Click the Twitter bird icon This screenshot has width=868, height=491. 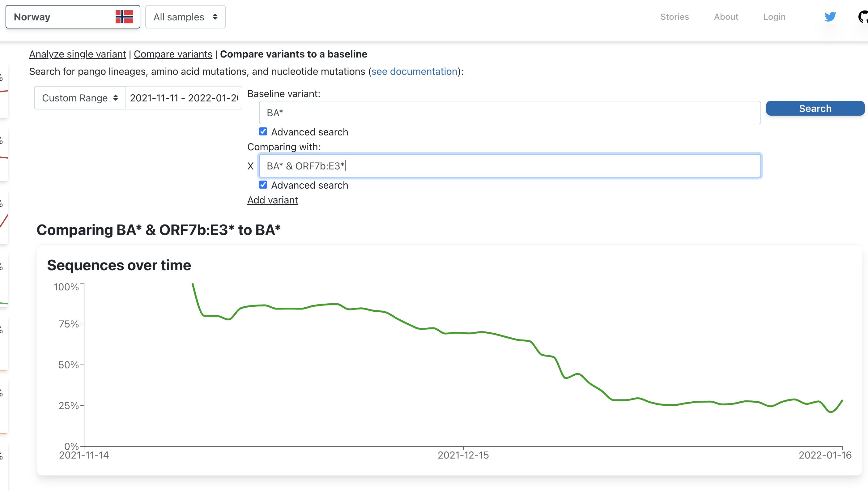tap(830, 16)
